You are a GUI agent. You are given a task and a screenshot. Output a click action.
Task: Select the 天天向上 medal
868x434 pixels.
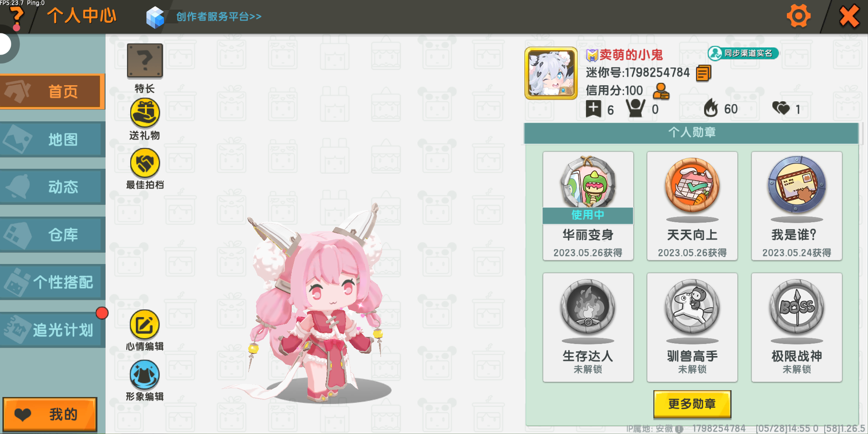[x=692, y=206]
